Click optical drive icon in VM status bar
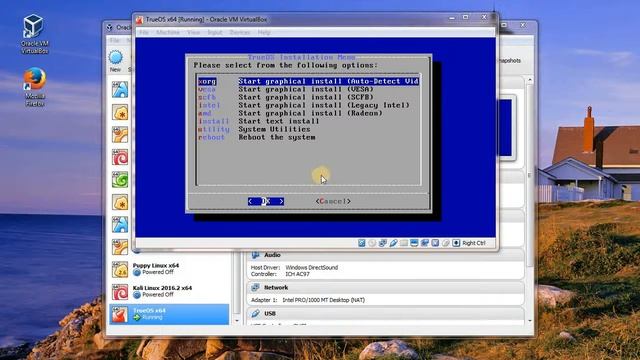640x360 pixels. (372, 243)
